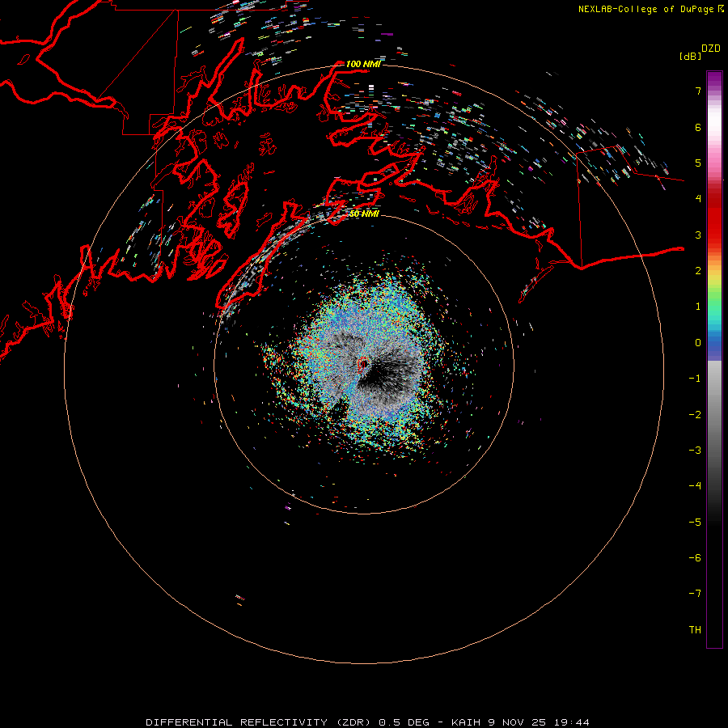The width and height of the screenshot is (728, 728).
Task: Click the 0 tick on the ZDR color scale
Action: coord(698,343)
